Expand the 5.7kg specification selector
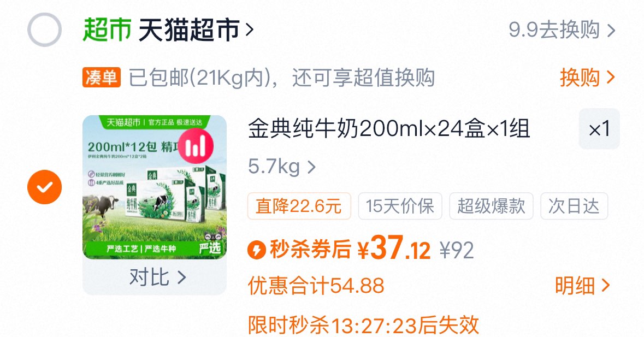 (282, 167)
